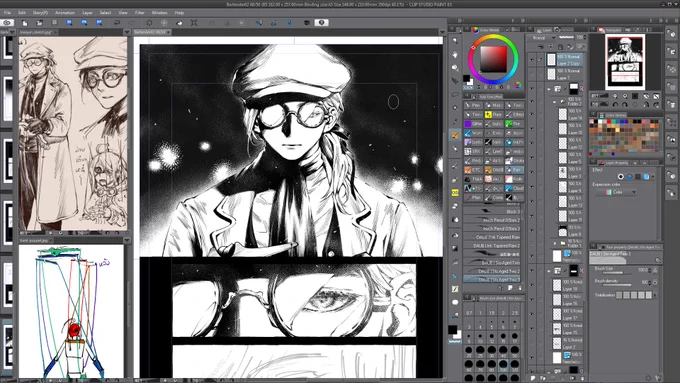Click the Clear layer toolbar icon
Screen dimensions: 680x383
(149, 23)
